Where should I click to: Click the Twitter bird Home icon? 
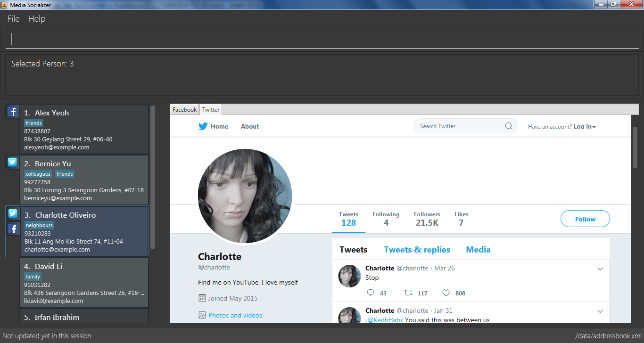(203, 126)
